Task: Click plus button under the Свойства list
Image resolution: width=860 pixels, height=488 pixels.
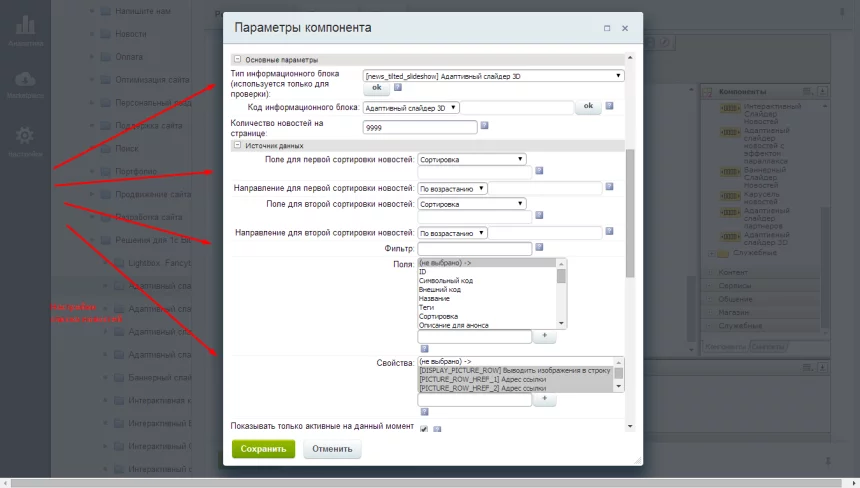Action: (543, 398)
